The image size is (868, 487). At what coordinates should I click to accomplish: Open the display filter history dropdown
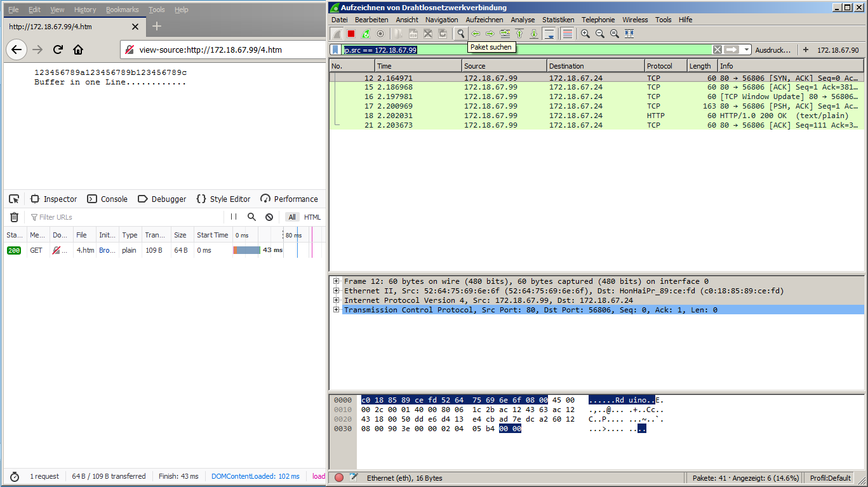(x=747, y=50)
